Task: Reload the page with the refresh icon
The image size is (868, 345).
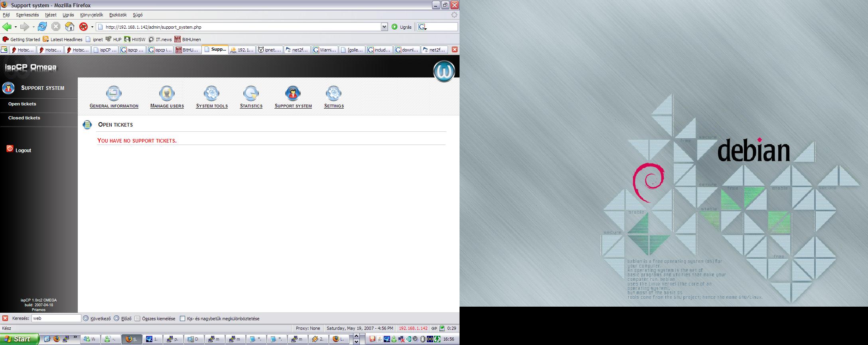Action: 42,27
